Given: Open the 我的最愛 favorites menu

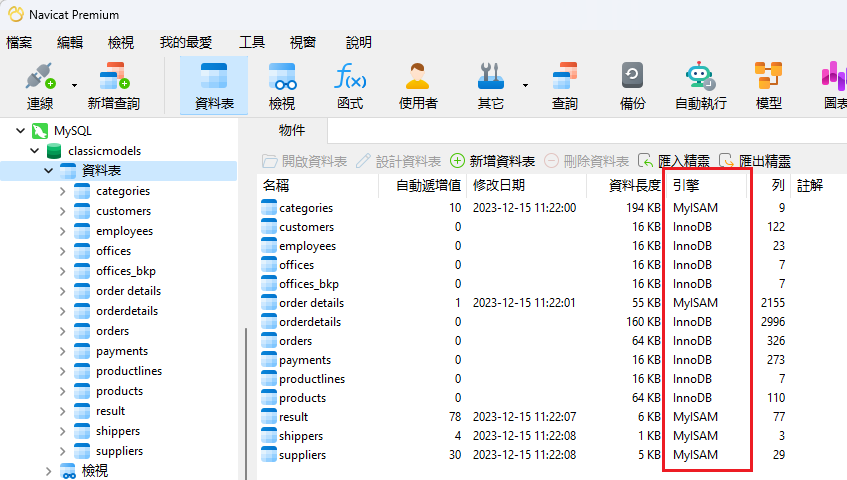Looking at the screenshot, I should click(186, 42).
